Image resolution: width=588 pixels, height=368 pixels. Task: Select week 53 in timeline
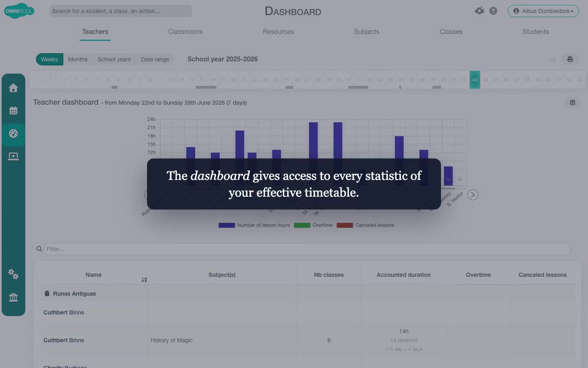click(579, 80)
